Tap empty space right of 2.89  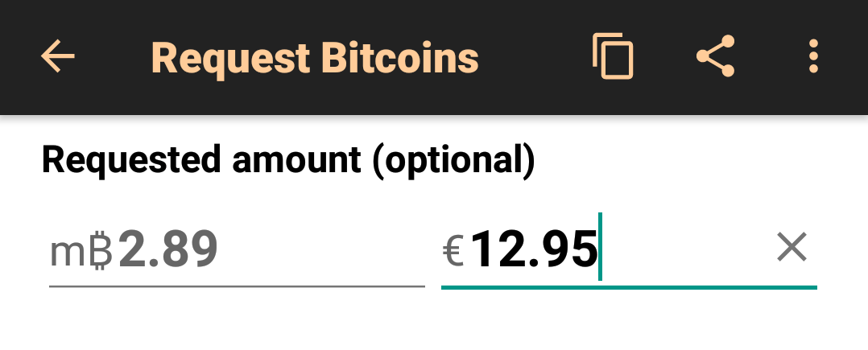click(x=321, y=249)
